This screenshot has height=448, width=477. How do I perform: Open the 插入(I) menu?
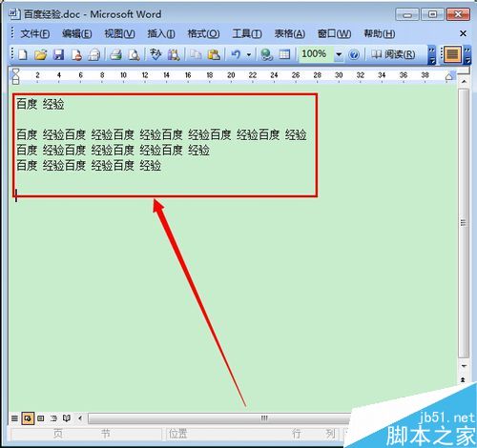[x=161, y=33]
